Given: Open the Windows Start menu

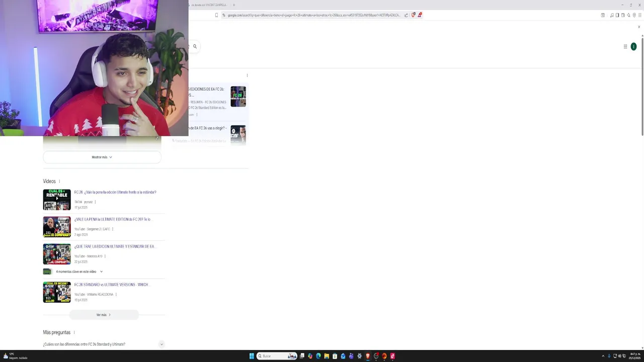Looking at the screenshot, I should click(252, 356).
